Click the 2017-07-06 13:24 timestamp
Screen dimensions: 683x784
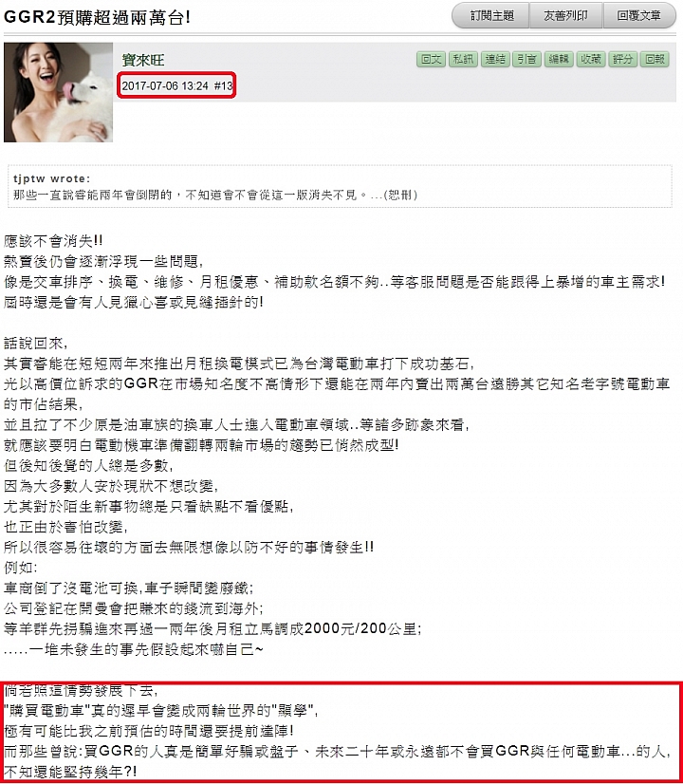pos(165,86)
